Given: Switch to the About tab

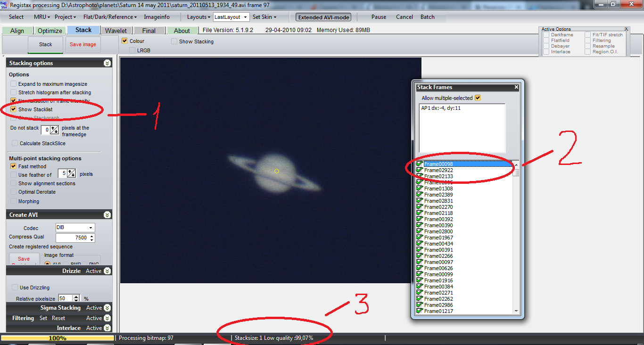Looking at the screenshot, I should (x=182, y=31).
